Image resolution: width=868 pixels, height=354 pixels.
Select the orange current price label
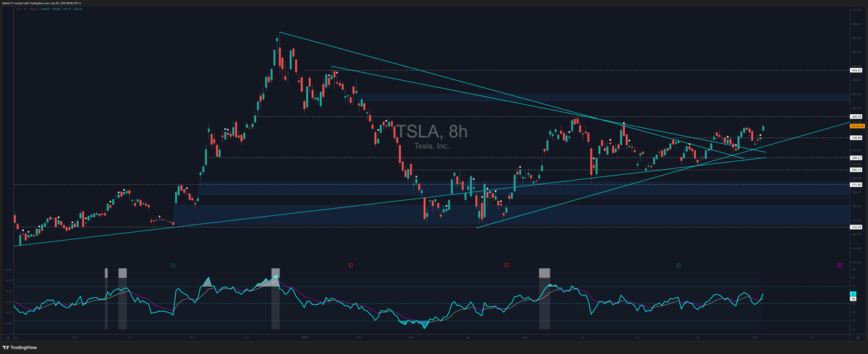click(856, 126)
